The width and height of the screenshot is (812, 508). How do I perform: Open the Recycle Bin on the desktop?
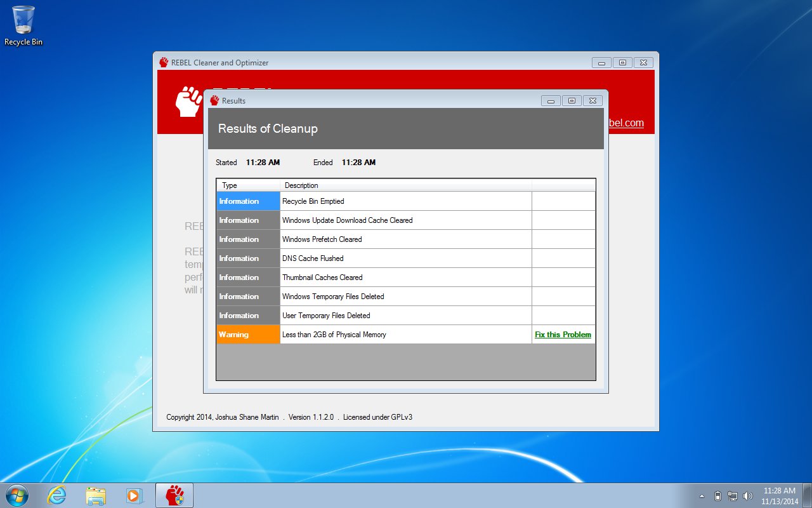[x=23, y=20]
